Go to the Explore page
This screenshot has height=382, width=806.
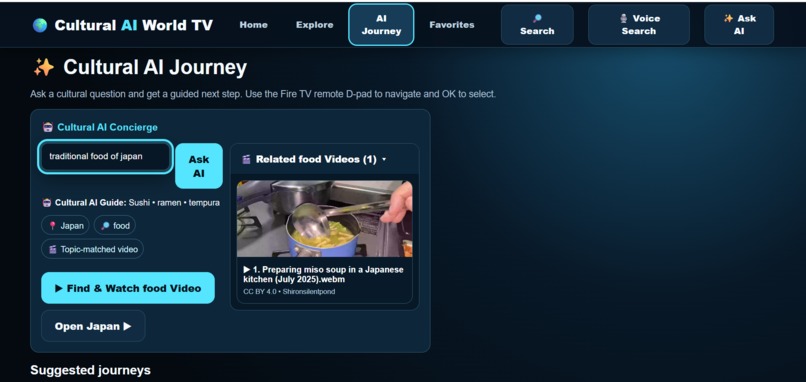315,25
